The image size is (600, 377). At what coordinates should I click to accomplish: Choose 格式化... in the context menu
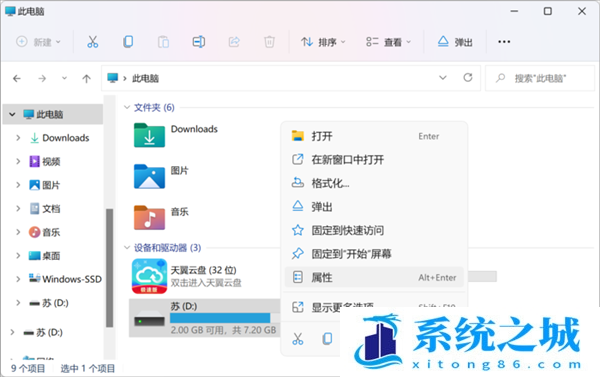tap(374, 183)
